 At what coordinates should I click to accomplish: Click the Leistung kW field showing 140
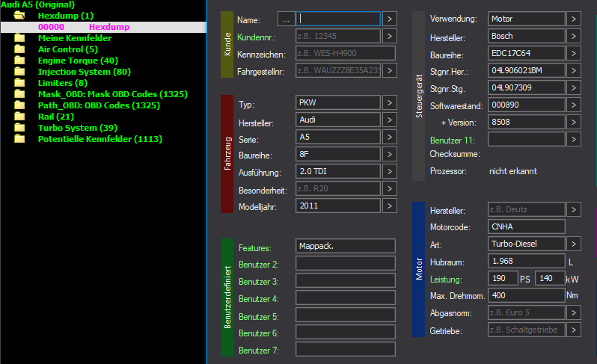click(x=550, y=279)
